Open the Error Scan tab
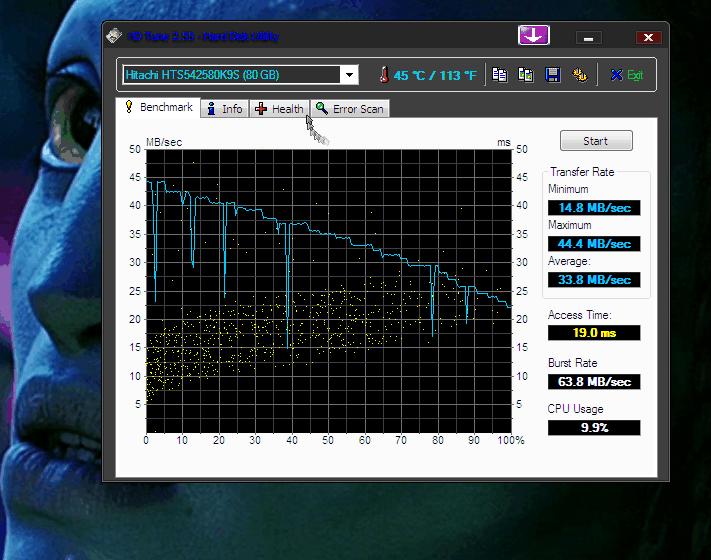 point(350,109)
